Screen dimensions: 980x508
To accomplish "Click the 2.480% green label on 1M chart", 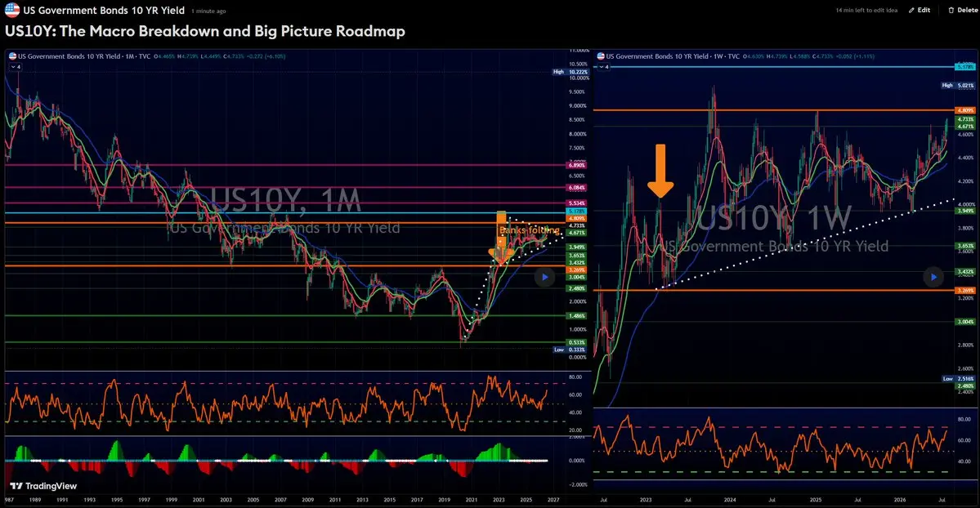I will [576, 288].
